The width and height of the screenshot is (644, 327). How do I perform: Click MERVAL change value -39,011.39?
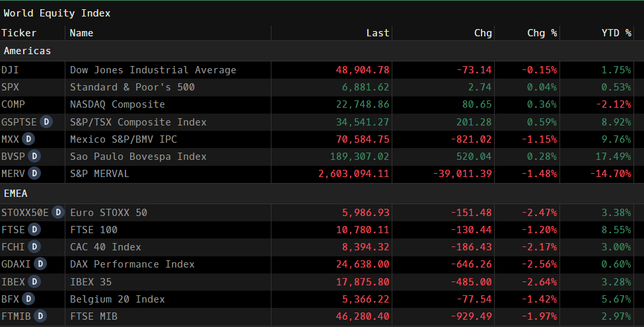[462, 174]
